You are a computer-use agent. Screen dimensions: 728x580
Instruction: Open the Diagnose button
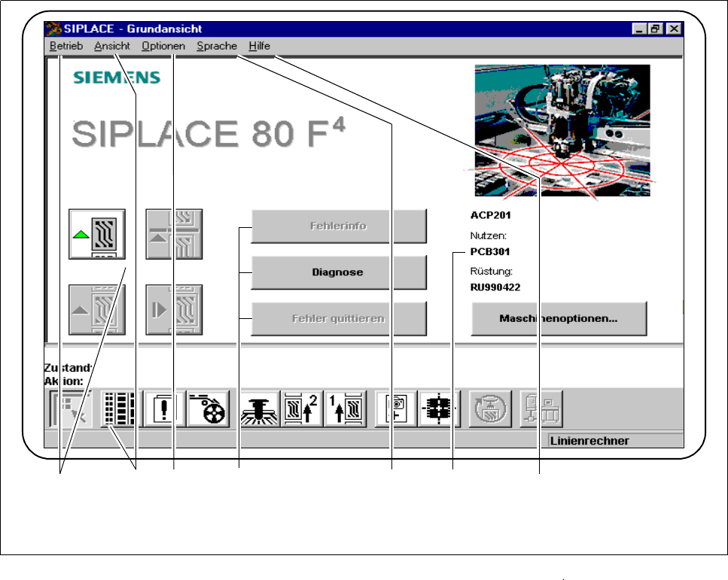pyautogui.click(x=339, y=272)
